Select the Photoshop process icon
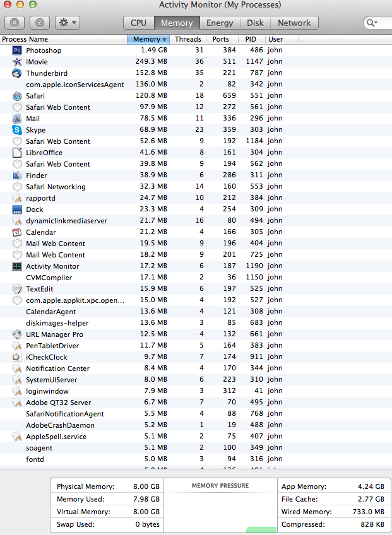 coord(17,50)
